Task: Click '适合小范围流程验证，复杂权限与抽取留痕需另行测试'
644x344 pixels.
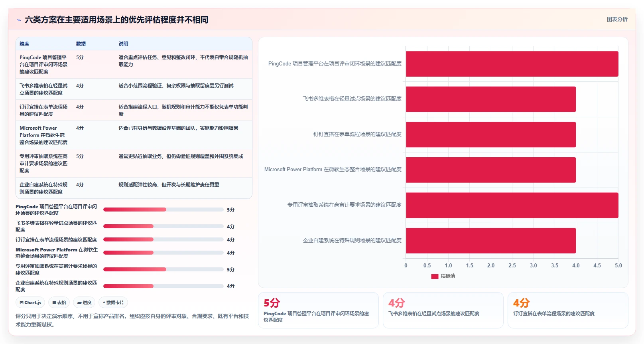Action: point(176,86)
